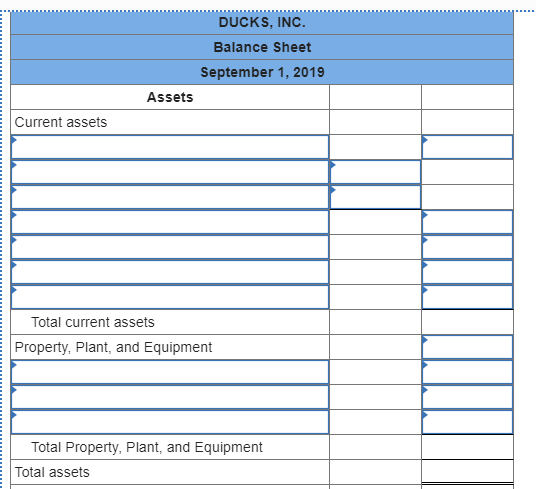Open seventh account dropdown above Total current assets
Image resolution: width=536 pixels, height=489 pixels.
point(170,297)
